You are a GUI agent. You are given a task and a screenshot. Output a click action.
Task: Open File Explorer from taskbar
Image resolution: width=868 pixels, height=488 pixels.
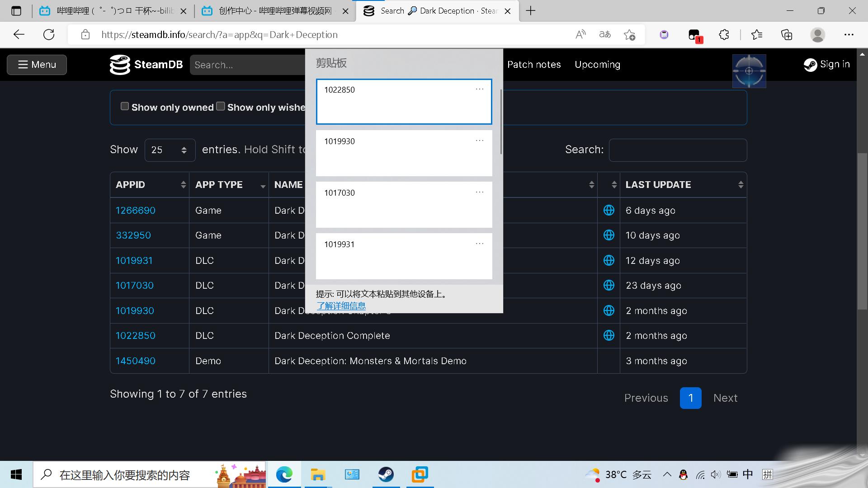[318, 474]
